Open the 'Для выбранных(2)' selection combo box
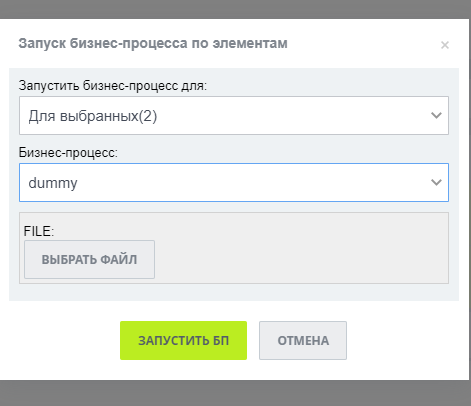This screenshot has width=471, height=406. pyautogui.click(x=234, y=115)
